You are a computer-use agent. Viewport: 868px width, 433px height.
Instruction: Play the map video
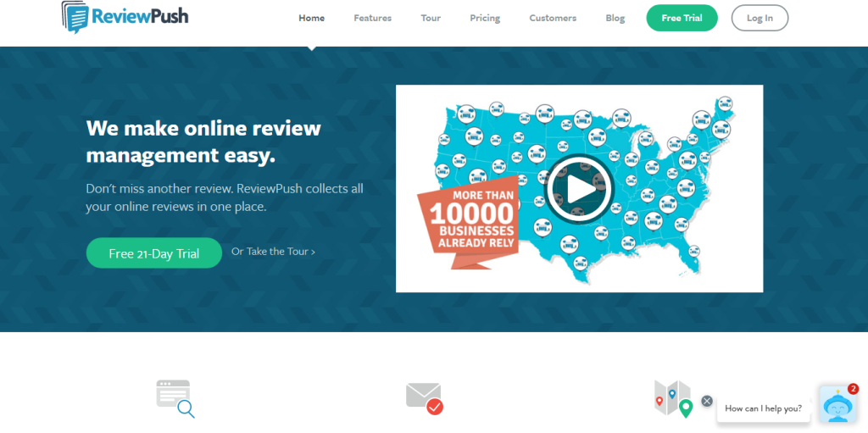(x=579, y=189)
